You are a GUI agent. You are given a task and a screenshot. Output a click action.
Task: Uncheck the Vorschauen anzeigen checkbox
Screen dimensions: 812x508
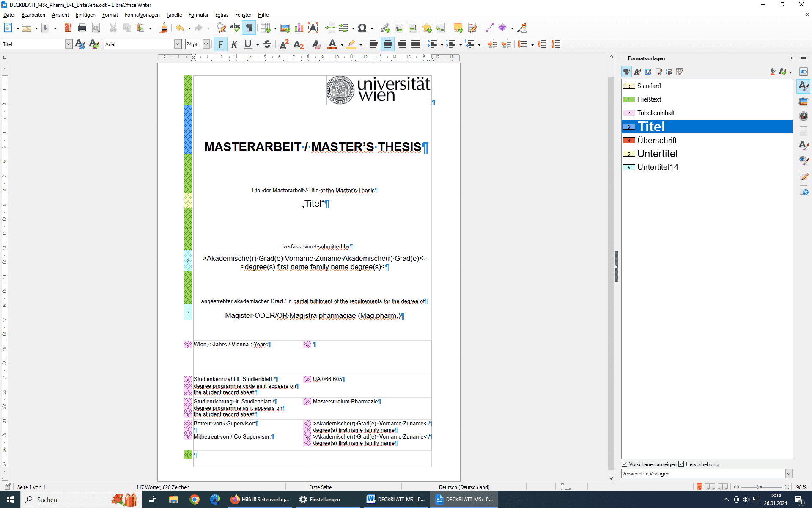(625, 464)
